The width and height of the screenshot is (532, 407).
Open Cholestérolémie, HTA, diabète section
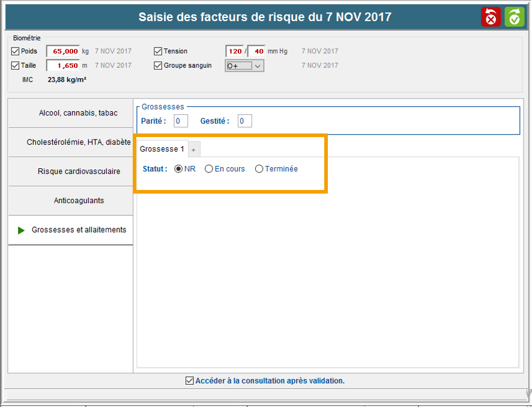70,142
